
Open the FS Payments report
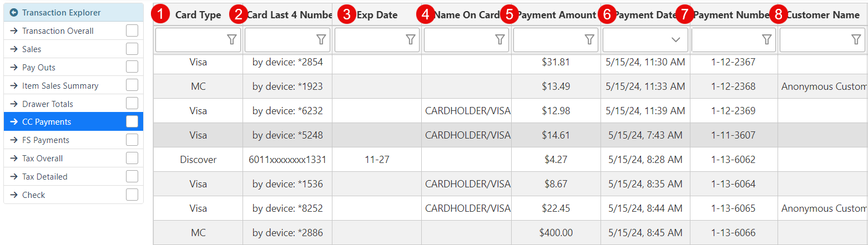click(x=46, y=140)
